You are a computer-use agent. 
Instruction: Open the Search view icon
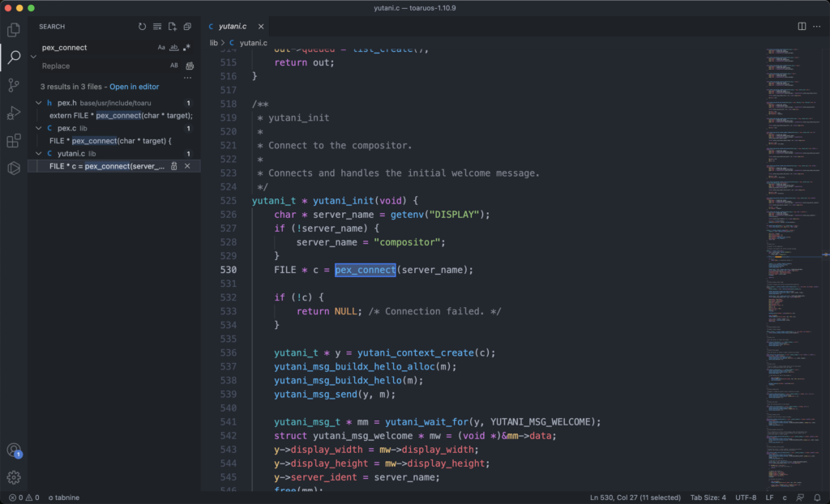14,58
